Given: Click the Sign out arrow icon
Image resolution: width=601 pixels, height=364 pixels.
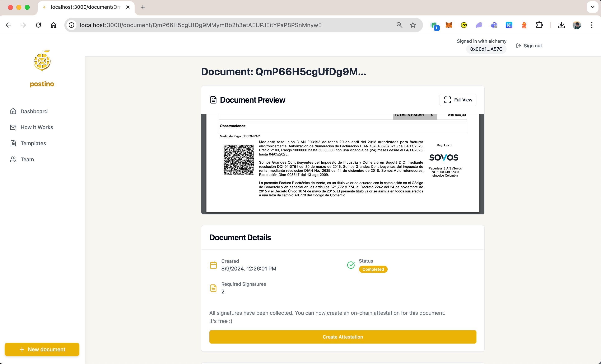Looking at the screenshot, I should [518, 46].
